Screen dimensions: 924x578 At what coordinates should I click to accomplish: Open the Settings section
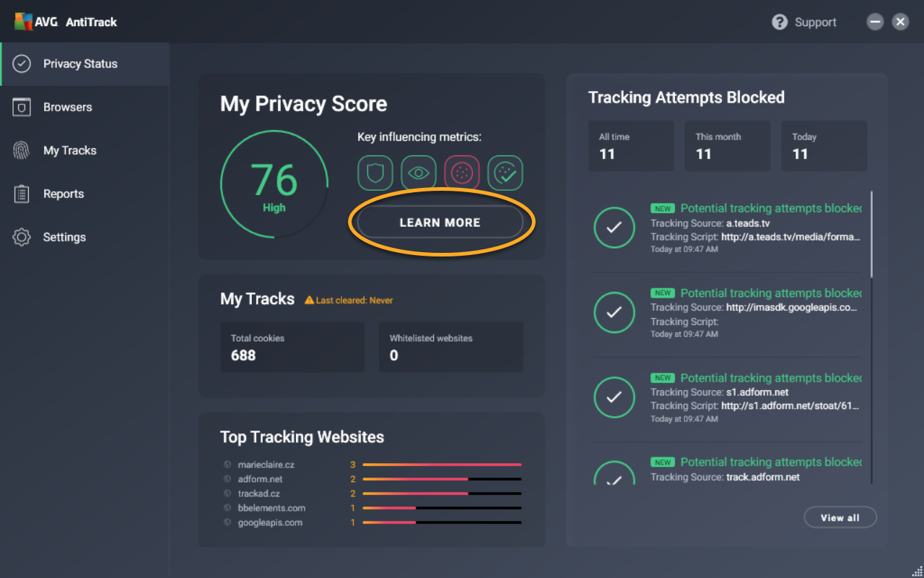coord(85,237)
